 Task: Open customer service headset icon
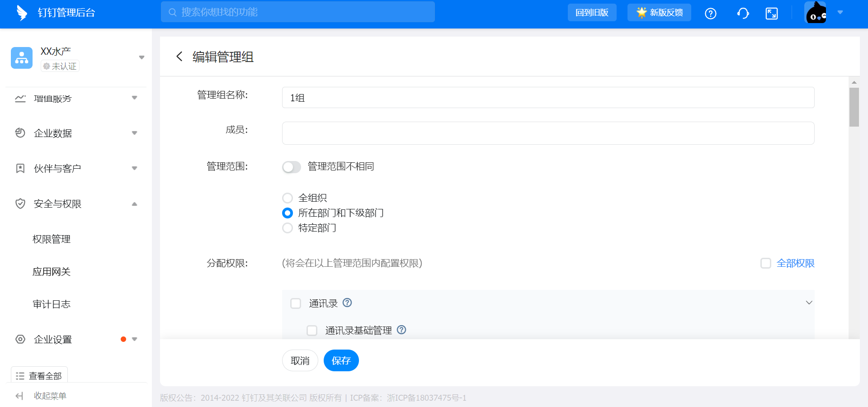point(743,14)
